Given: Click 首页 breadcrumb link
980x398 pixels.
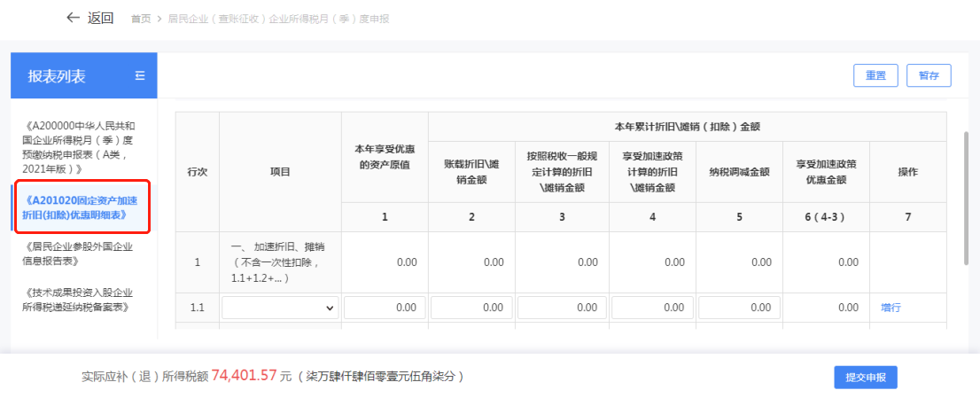Looking at the screenshot, I should point(140,19).
